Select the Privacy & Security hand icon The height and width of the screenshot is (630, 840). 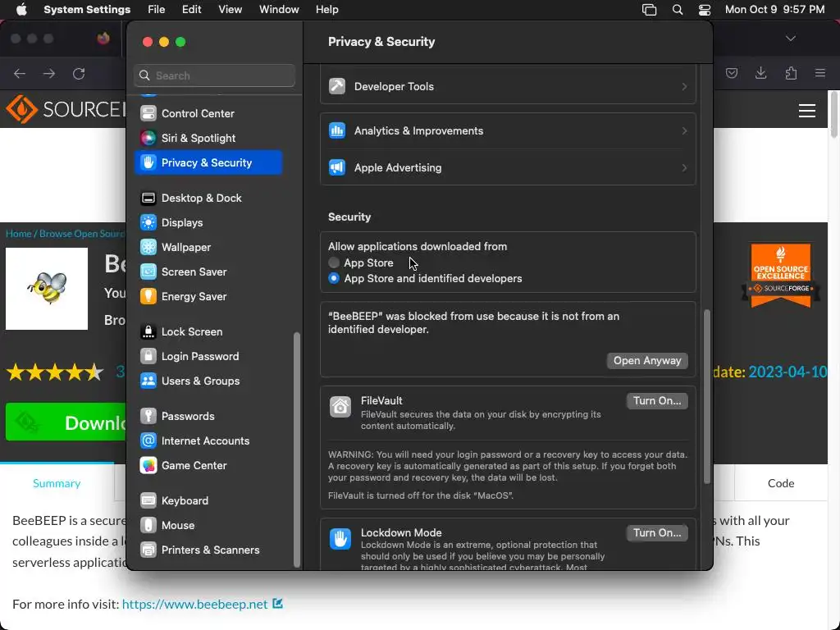148,163
